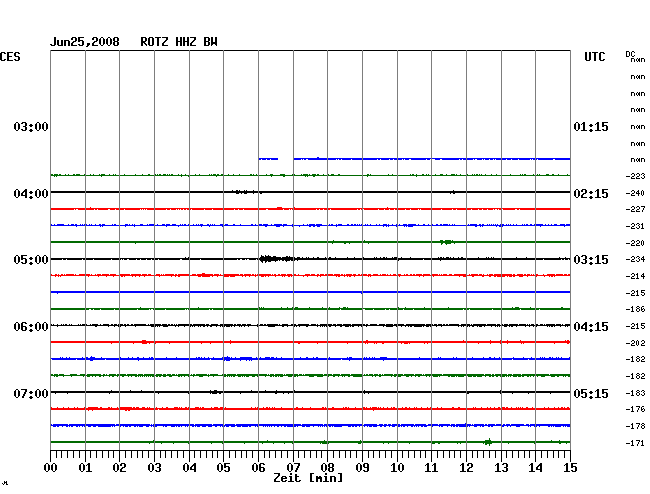This screenshot has width=650, height=494.
Task: Click the Zeit [min] axis title
Action: tap(308, 478)
